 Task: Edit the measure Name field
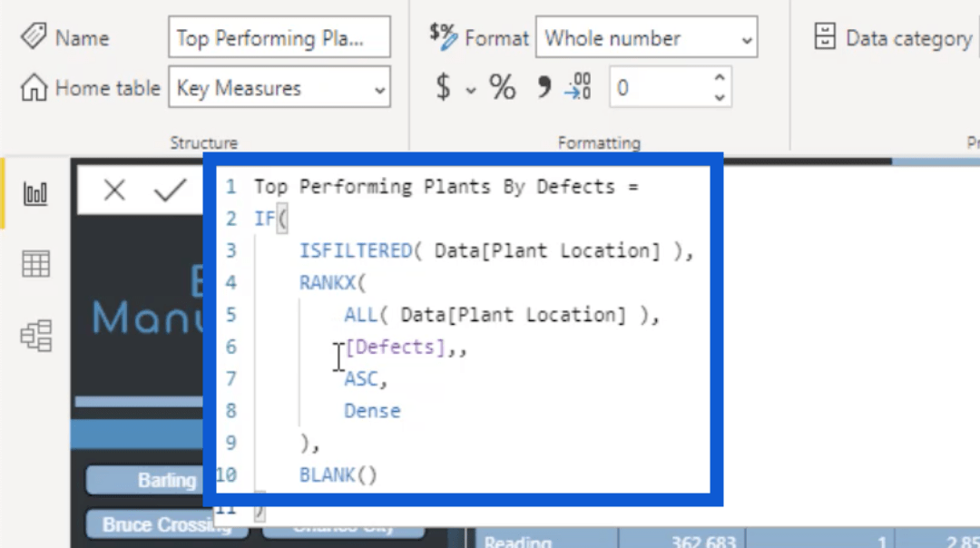pyautogui.click(x=279, y=37)
